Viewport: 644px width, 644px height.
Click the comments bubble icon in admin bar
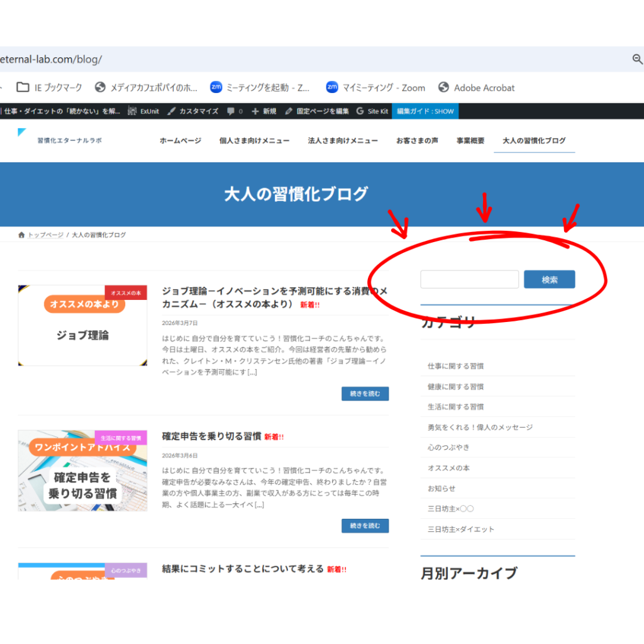[x=231, y=111]
